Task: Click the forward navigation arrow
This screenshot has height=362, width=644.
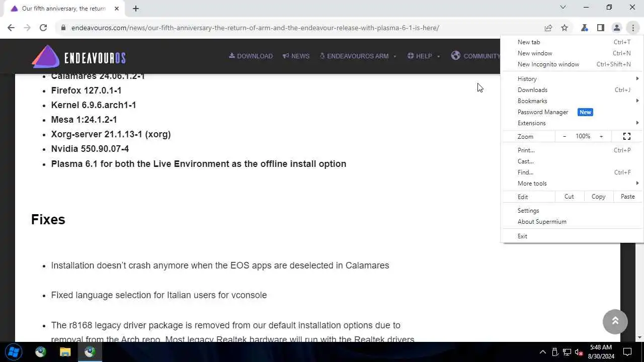Action: [27, 28]
